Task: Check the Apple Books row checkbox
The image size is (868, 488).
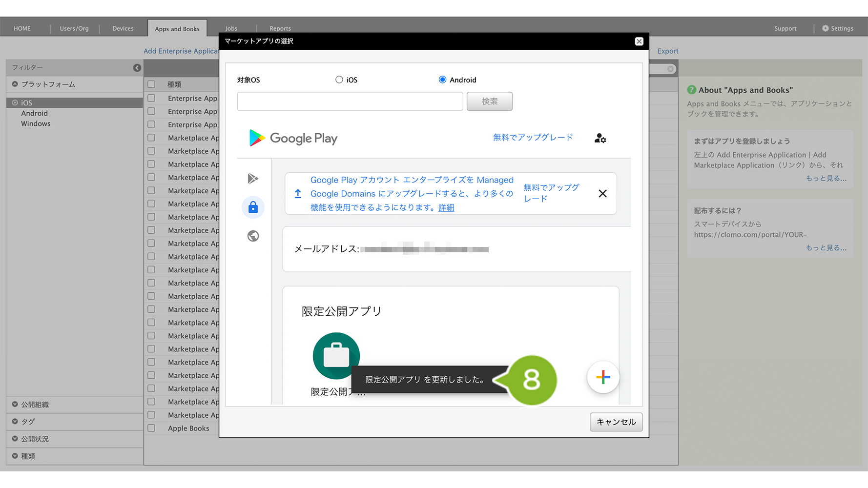Action: point(151,428)
